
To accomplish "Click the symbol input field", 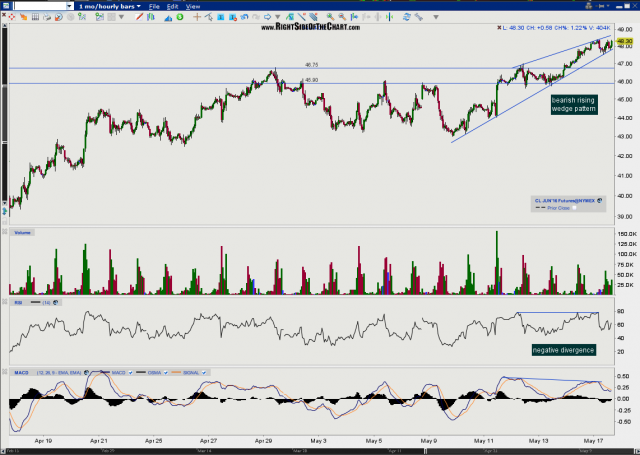I will 40,6.
